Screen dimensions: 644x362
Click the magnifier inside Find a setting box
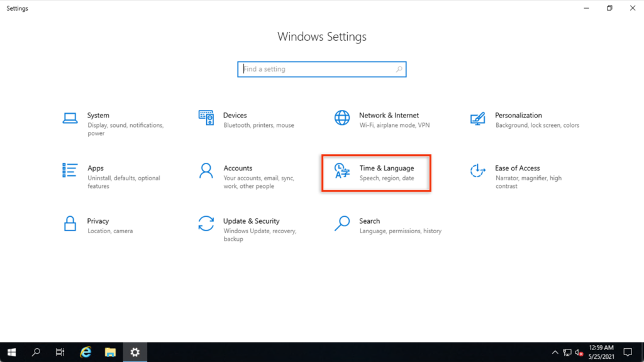pyautogui.click(x=399, y=69)
